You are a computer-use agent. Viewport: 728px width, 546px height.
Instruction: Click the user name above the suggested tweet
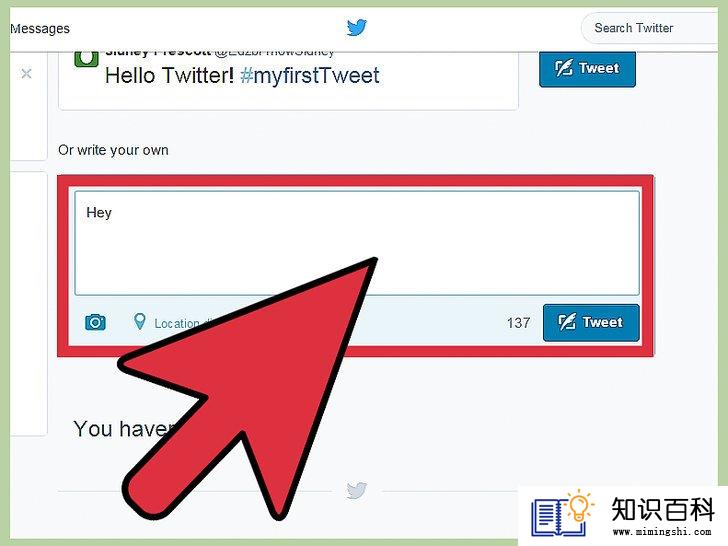[158, 53]
